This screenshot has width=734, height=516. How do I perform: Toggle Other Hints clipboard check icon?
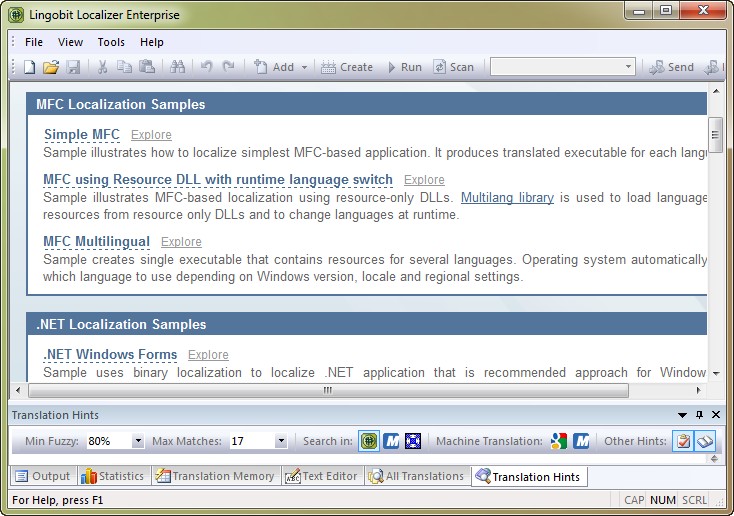pos(683,441)
